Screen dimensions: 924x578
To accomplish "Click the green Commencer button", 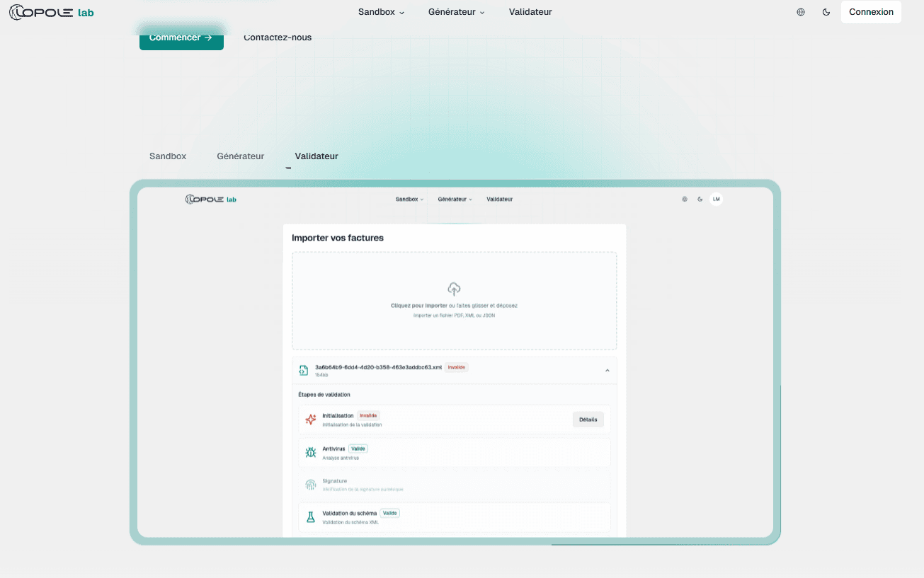I will tap(181, 38).
